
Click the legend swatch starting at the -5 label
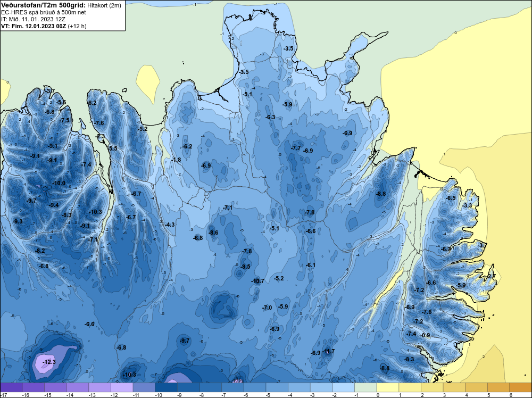pos(277,387)
